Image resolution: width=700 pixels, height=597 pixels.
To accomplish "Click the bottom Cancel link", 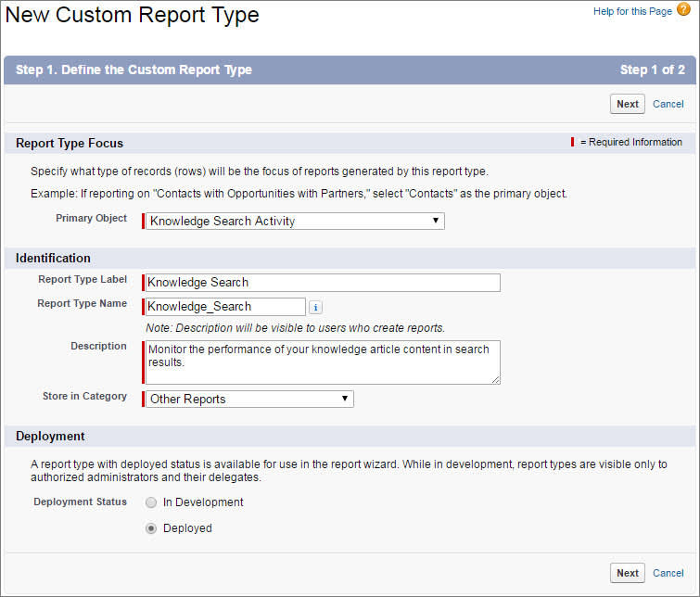I will (668, 573).
